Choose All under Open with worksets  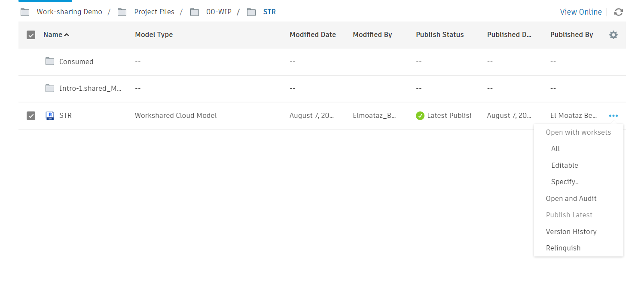[x=555, y=148]
